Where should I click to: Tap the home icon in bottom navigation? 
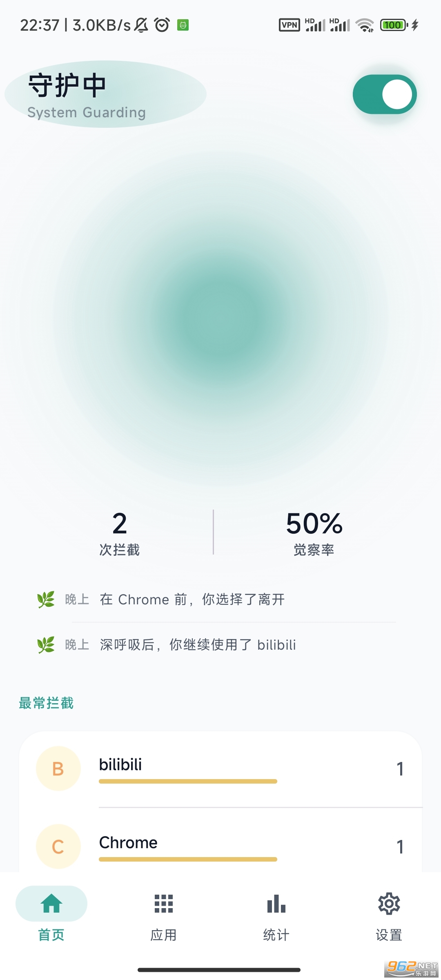[51, 903]
